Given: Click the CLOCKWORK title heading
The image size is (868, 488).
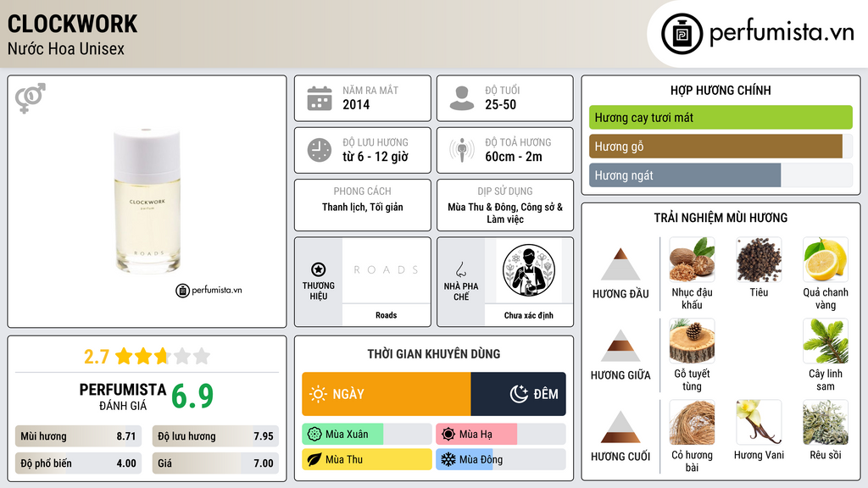Looking at the screenshot, I should coord(73,24).
